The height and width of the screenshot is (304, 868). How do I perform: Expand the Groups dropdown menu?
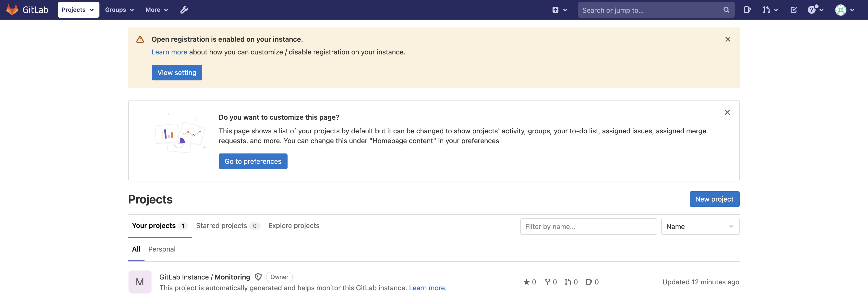click(119, 10)
